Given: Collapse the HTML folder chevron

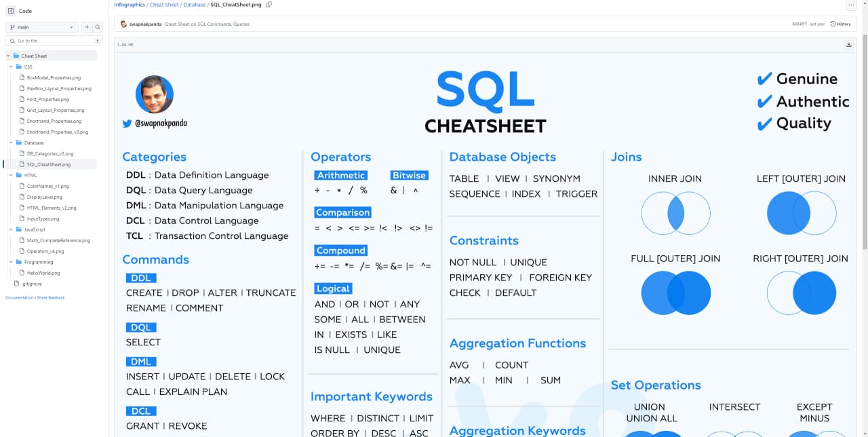Looking at the screenshot, I should pos(11,175).
